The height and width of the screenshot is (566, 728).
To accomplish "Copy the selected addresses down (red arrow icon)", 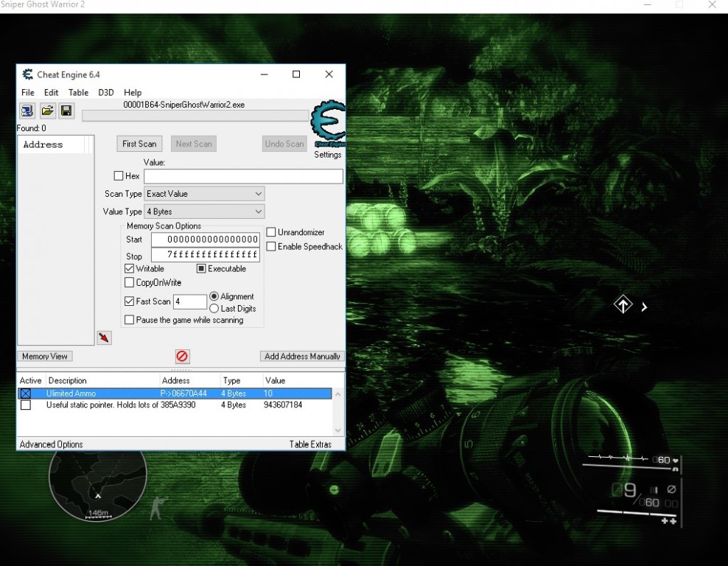I will tap(104, 338).
